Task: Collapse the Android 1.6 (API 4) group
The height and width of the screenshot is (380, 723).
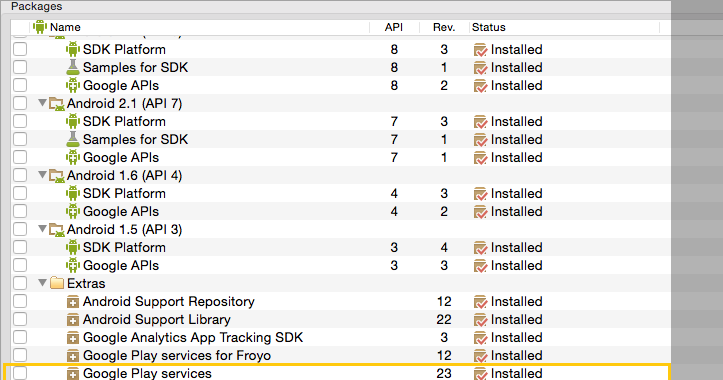Action: 42,174
